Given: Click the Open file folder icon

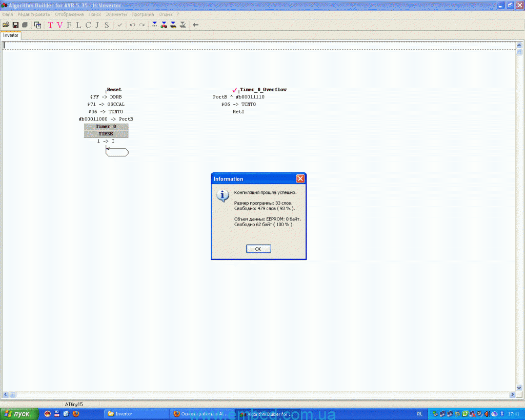Looking at the screenshot, I should click(6, 25).
